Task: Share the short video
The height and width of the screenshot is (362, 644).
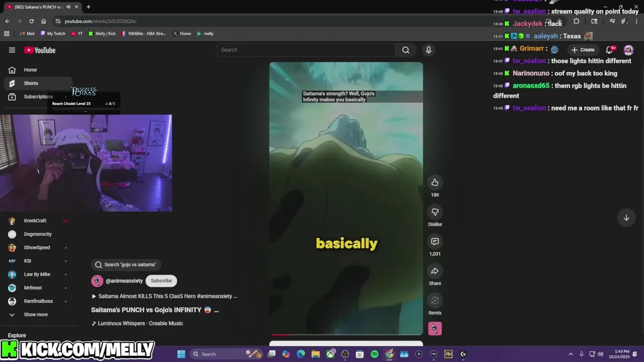Action: [x=435, y=271]
